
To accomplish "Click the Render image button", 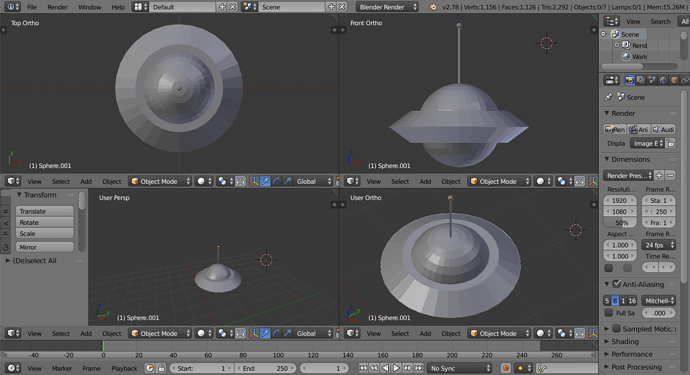I will (615, 129).
